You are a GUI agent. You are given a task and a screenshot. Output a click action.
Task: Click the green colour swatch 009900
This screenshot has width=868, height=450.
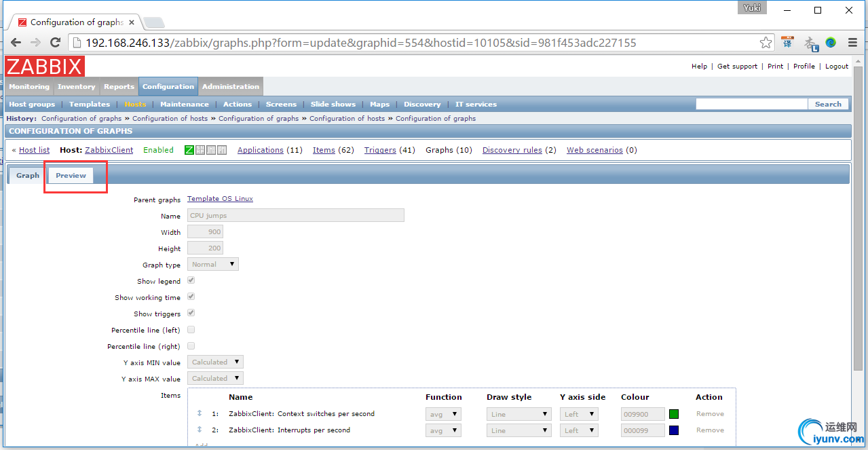point(674,414)
